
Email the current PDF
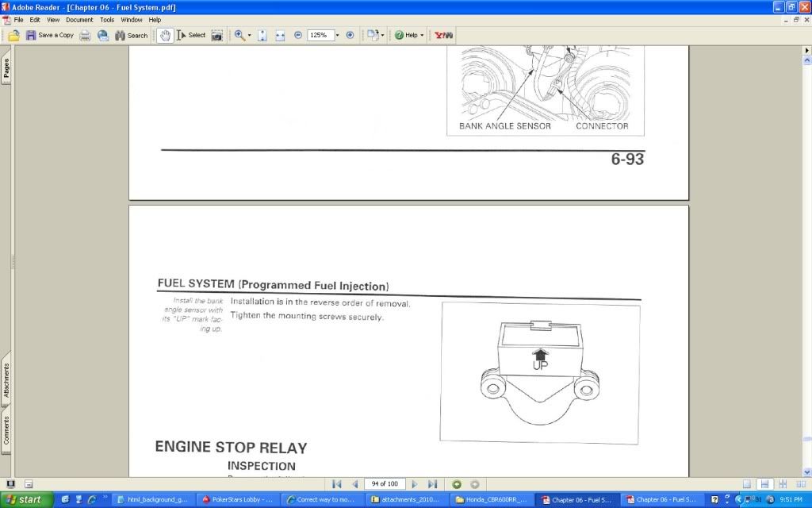(101, 35)
